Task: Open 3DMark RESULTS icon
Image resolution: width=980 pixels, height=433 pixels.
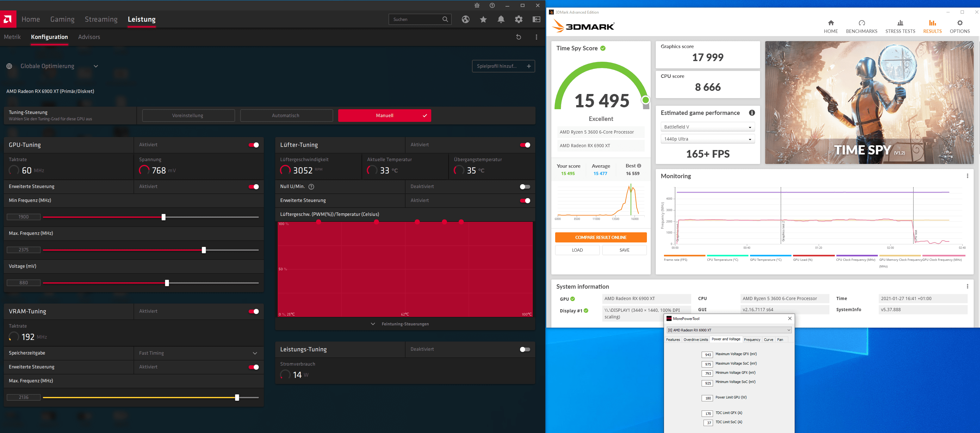Action: (932, 23)
